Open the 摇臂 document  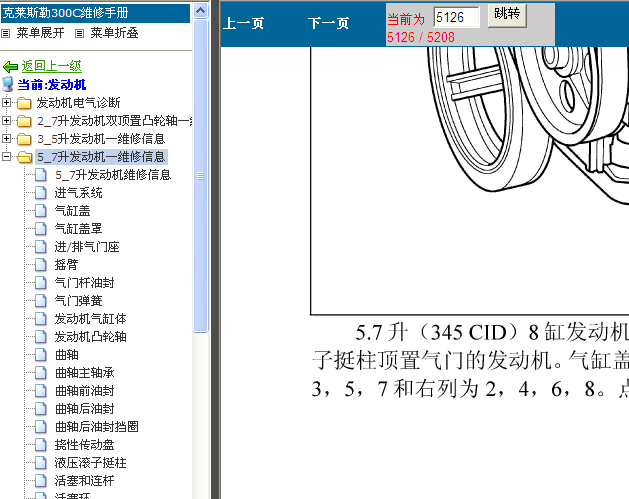point(67,265)
